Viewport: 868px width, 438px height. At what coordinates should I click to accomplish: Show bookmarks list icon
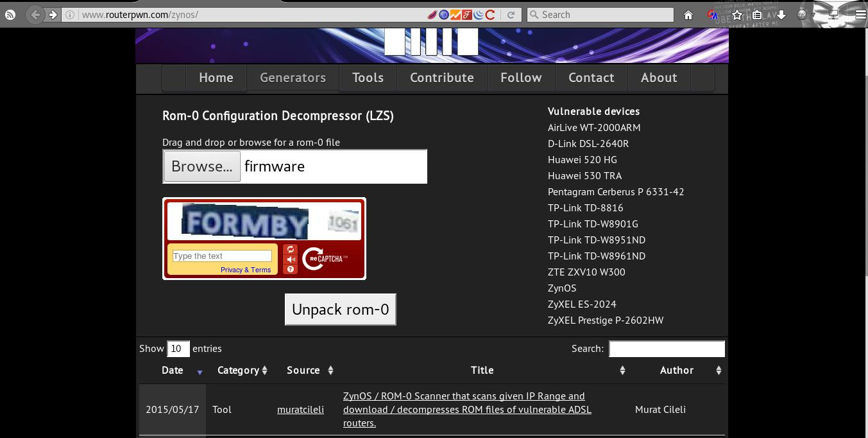(758, 15)
